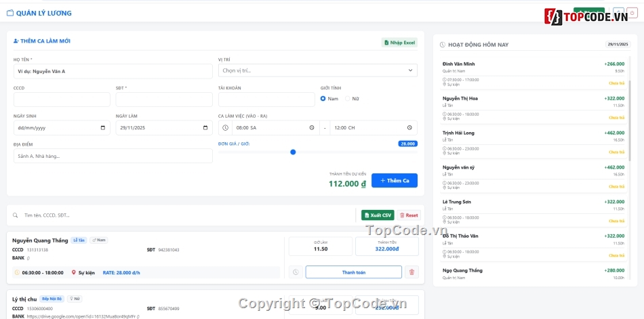
Task: Open calendar picker in Ngày Làm field
Action: (x=205, y=128)
